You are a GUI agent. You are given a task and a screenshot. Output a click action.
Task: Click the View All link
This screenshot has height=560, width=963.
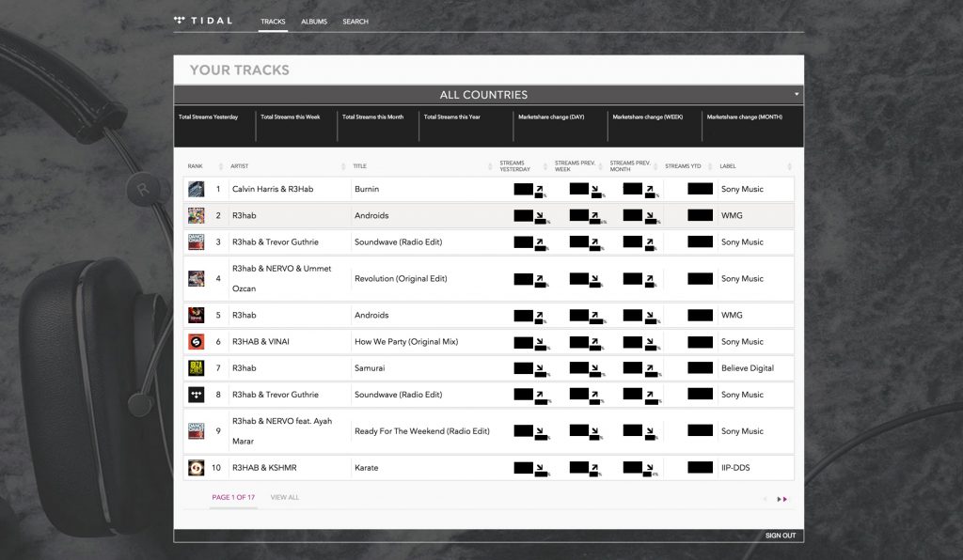click(285, 497)
